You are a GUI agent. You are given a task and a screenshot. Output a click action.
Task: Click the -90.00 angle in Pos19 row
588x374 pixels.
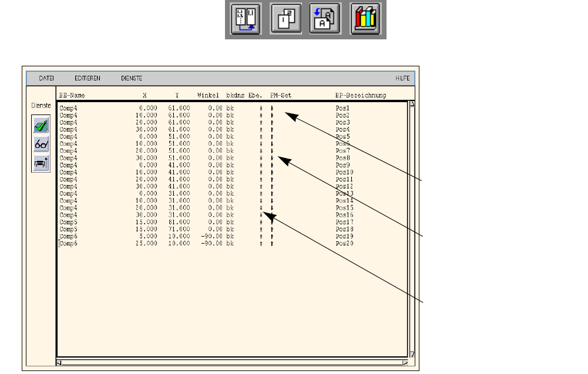pos(211,236)
